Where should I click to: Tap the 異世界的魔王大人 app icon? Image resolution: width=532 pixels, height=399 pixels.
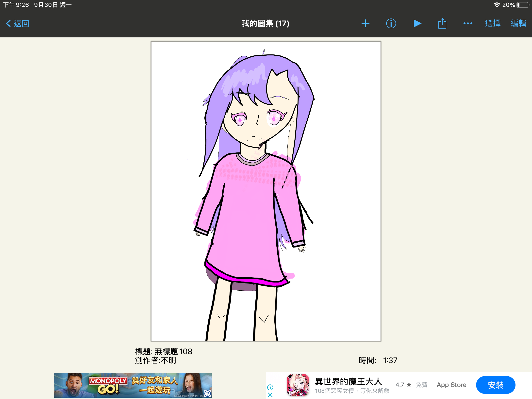298,385
